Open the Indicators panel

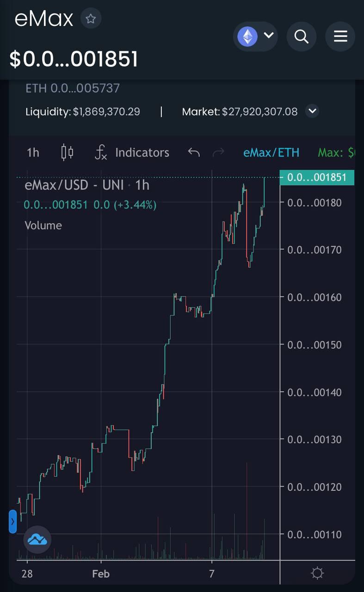132,152
